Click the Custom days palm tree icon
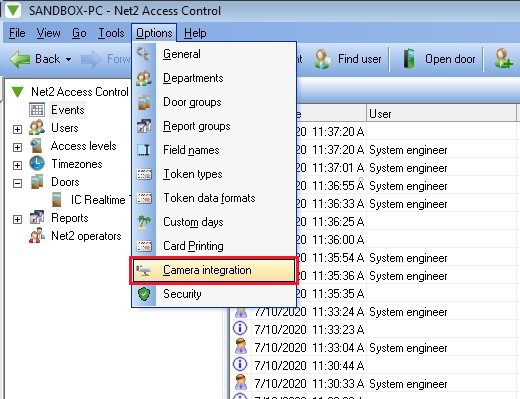520x399 pixels. click(144, 222)
